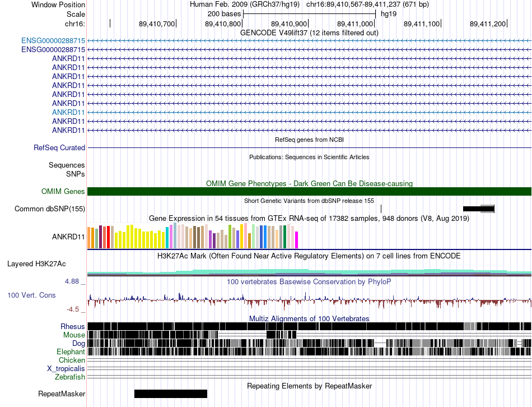Screen dimensions: 532x407
Task: Open the RefSeq Curated track label
Action: coord(59,148)
